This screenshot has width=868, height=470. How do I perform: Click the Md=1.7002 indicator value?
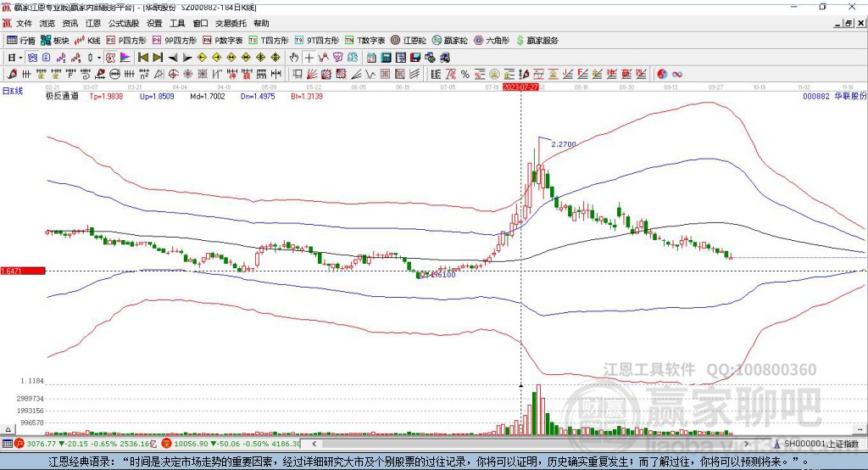(208, 96)
